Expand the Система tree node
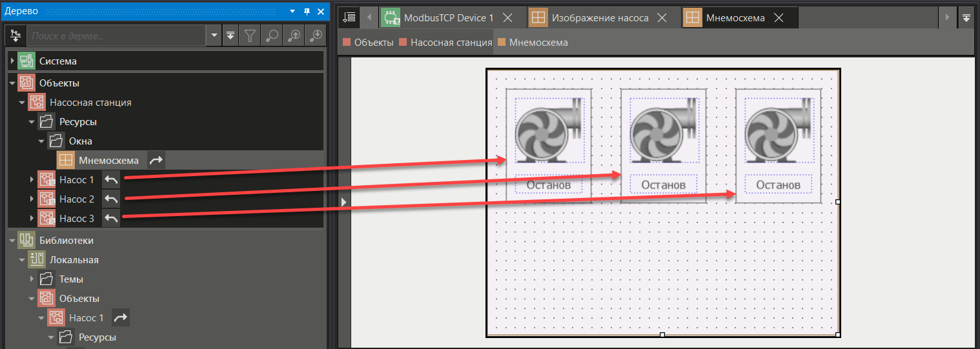 tap(12, 61)
